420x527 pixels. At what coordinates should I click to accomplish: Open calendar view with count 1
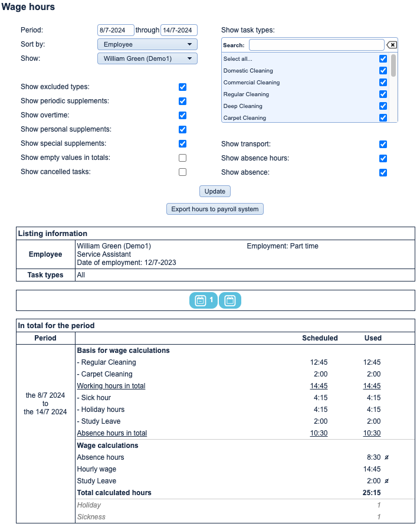click(x=204, y=300)
